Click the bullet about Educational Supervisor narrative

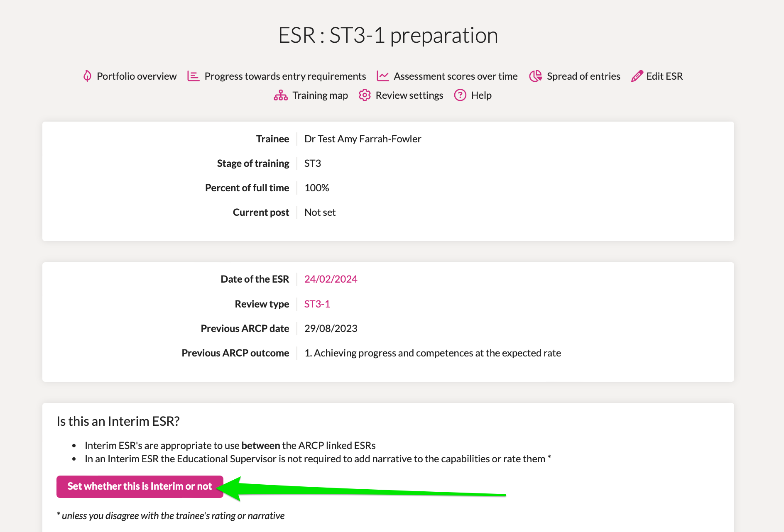click(x=318, y=459)
